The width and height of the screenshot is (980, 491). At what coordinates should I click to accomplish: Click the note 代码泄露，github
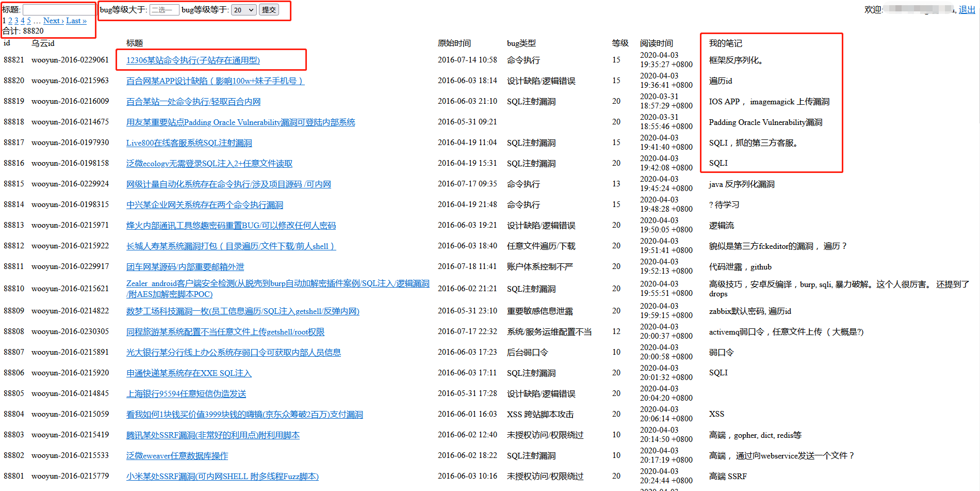point(740,267)
